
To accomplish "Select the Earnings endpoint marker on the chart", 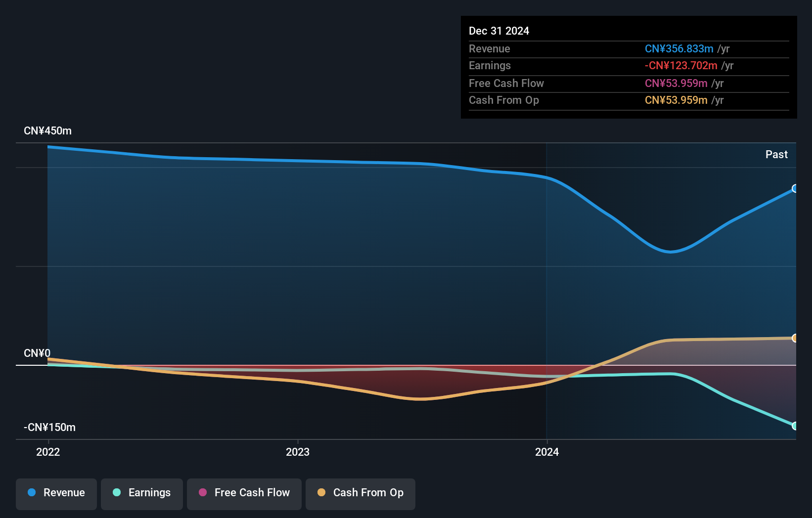I will [795, 426].
